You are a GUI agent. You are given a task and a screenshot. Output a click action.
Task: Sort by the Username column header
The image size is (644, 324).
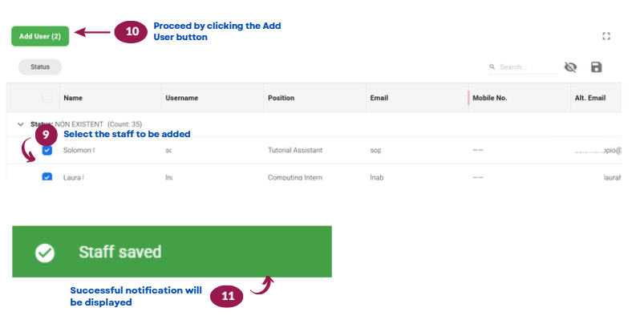181,98
